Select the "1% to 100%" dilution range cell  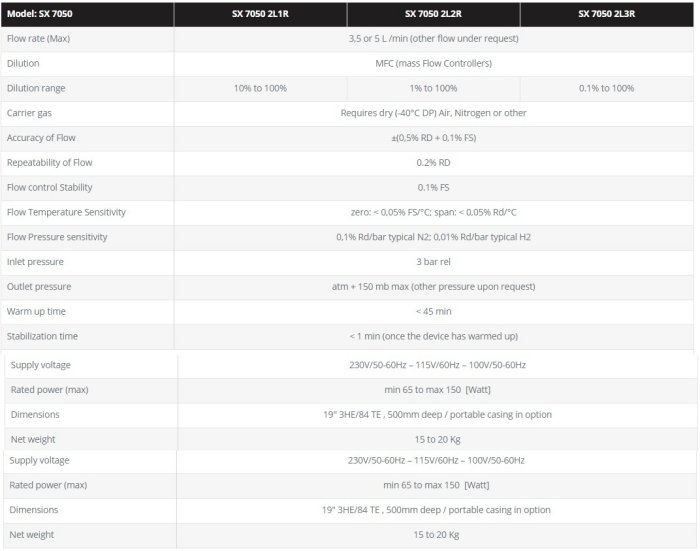[x=433, y=88]
